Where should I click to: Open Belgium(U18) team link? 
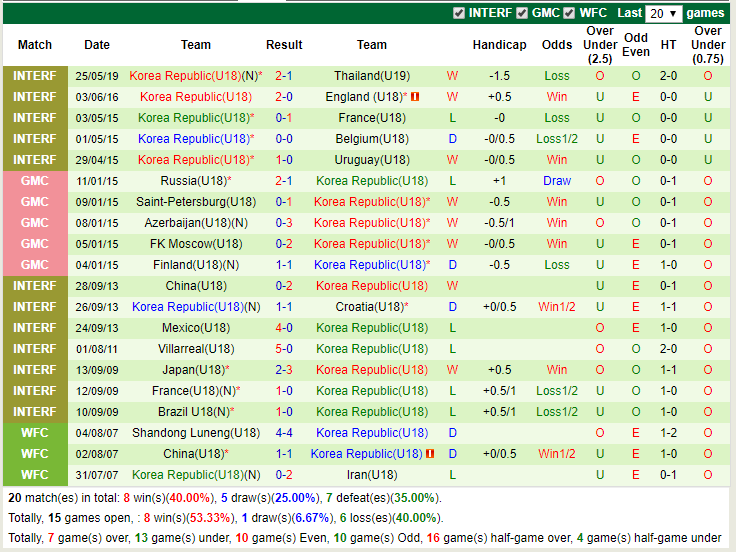coord(372,139)
